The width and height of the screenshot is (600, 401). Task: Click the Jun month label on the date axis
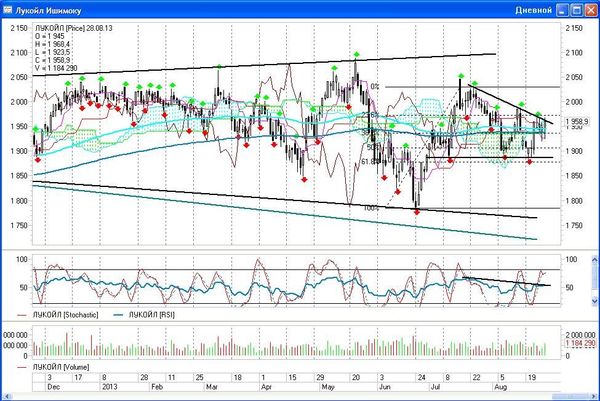pyautogui.click(x=385, y=387)
